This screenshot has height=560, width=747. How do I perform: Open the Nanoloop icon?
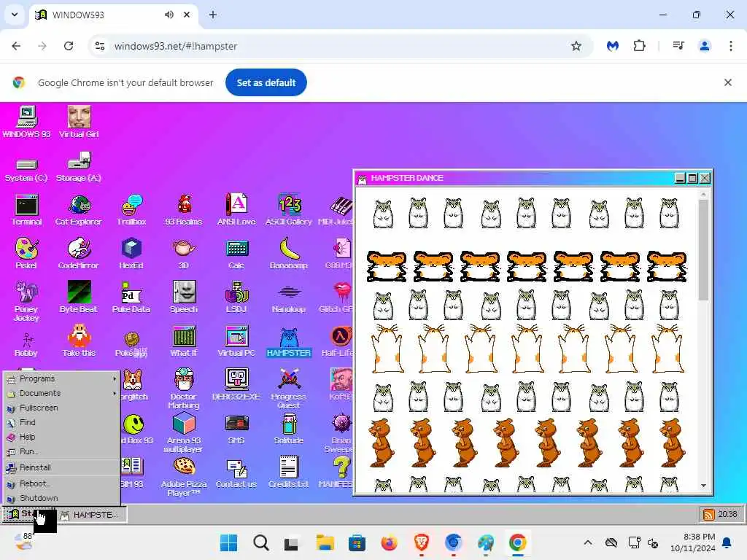point(289,299)
